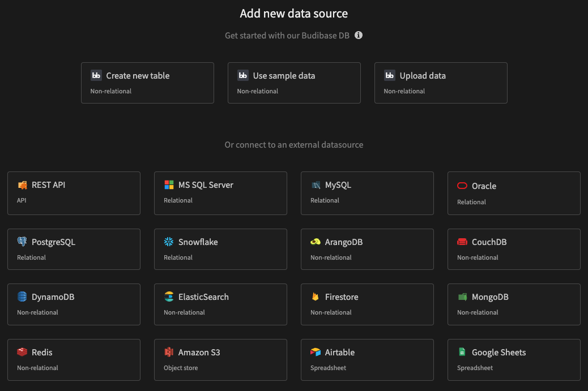This screenshot has height=391, width=588.
Task: Click the Budibase logo on Use sample data
Action: click(242, 75)
